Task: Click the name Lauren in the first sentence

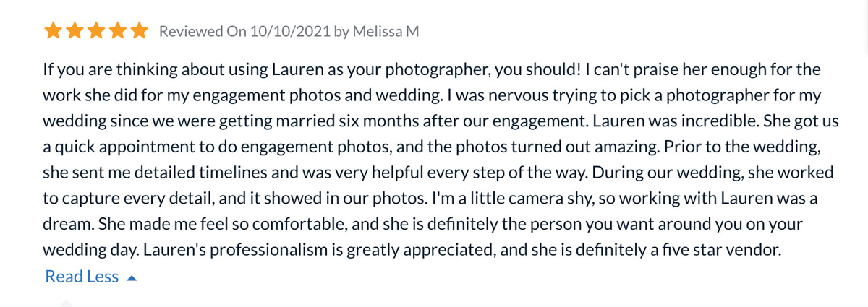Action: coord(294,70)
